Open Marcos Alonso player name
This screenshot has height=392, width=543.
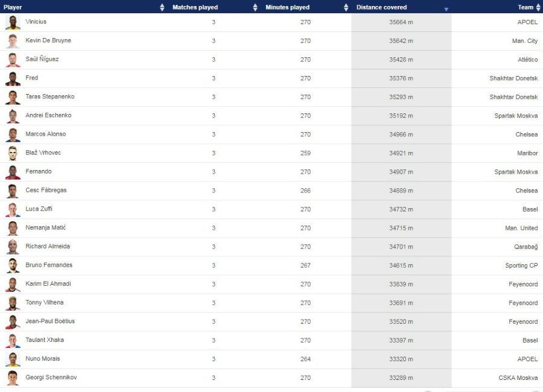[46, 134]
